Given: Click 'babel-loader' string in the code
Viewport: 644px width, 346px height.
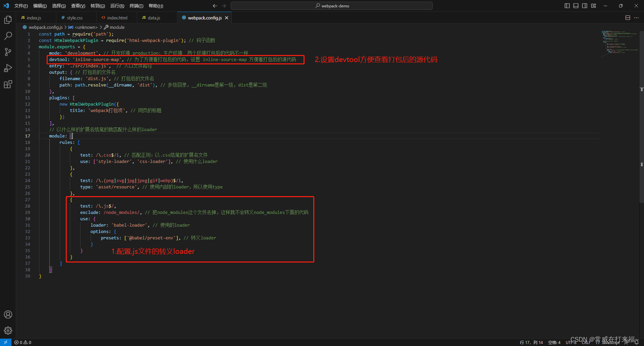Looking at the screenshot, I should pyautogui.click(x=129, y=225).
